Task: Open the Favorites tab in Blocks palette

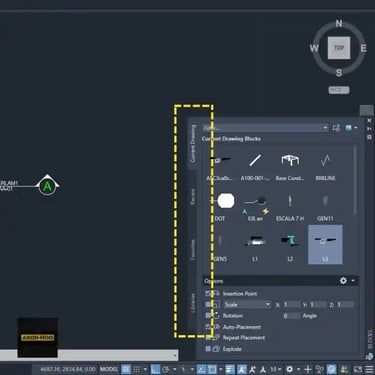Action: 193,250
